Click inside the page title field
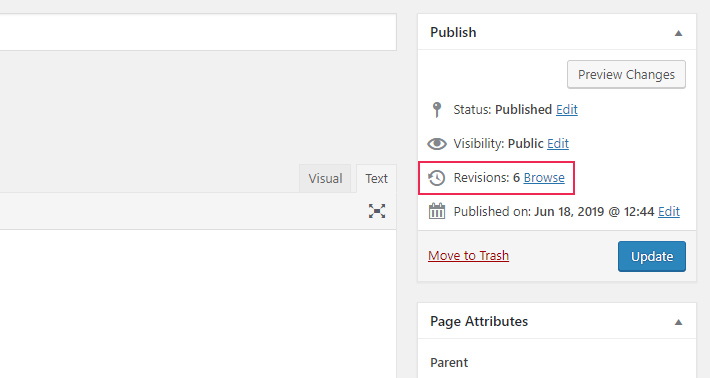The image size is (710, 378). tap(198, 32)
